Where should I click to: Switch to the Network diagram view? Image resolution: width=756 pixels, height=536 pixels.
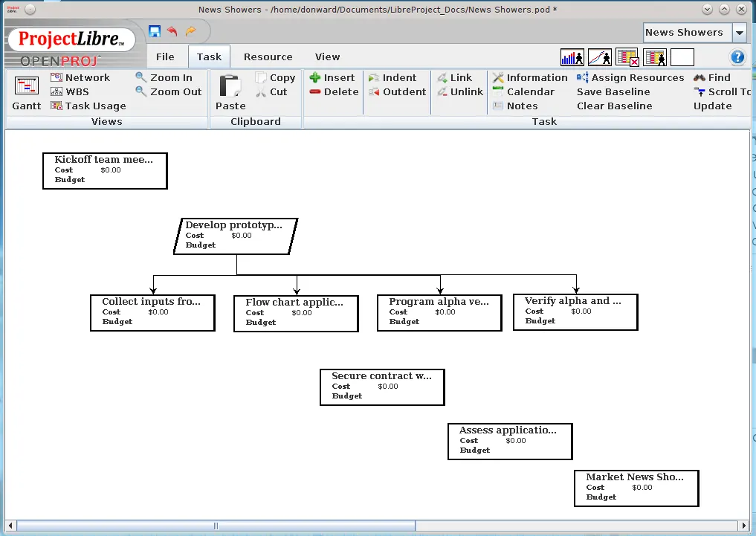[x=80, y=77]
